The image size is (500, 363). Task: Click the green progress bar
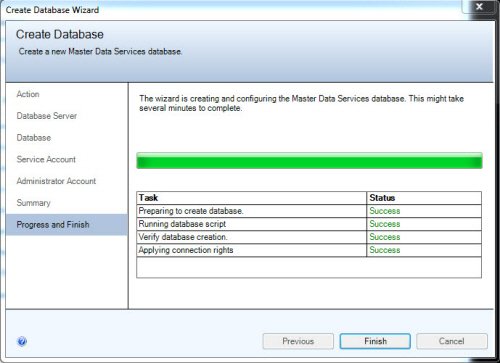click(309, 161)
